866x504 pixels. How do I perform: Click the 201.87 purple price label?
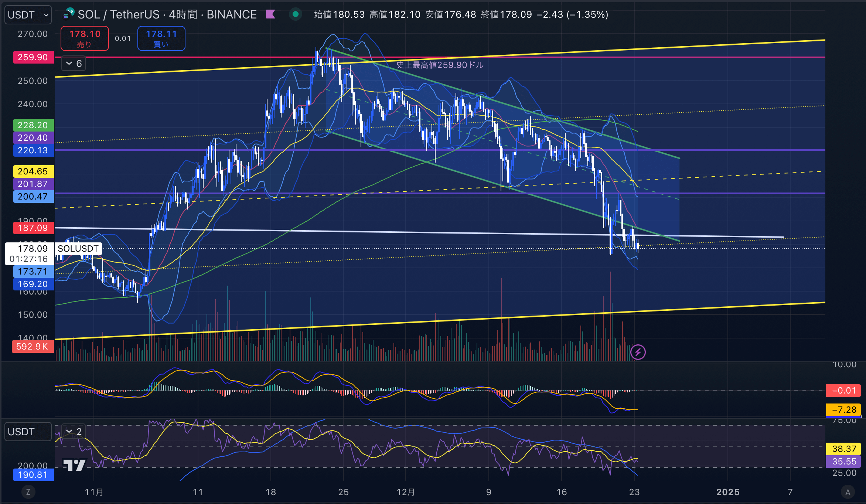coord(33,184)
